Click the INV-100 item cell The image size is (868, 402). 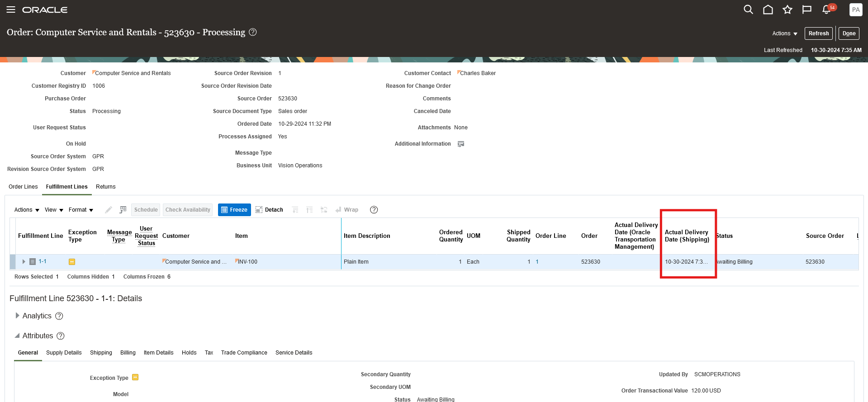[247, 262]
